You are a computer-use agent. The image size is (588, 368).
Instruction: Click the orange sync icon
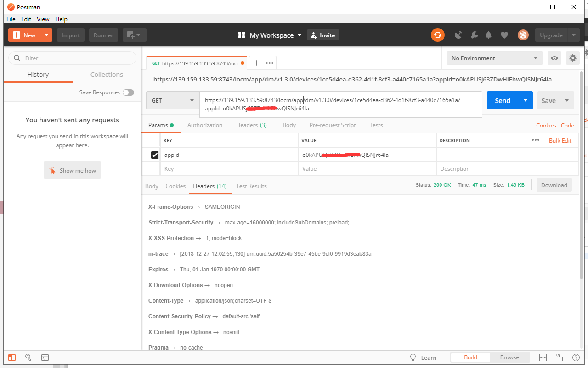pyautogui.click(x=438, y=35)
